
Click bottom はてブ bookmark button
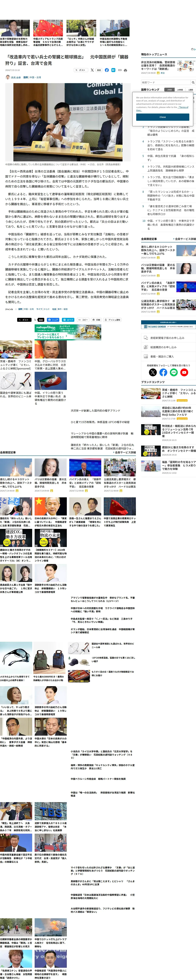click(68, 320)
